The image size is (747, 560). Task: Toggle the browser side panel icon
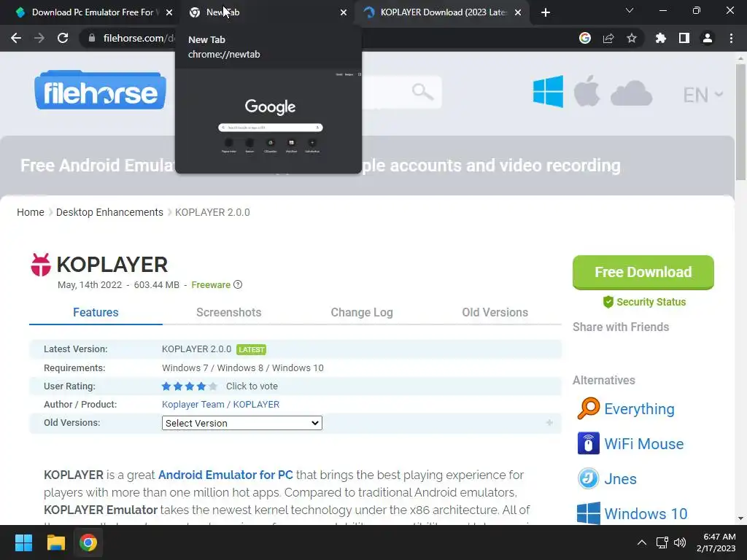[x=684, y=38]
